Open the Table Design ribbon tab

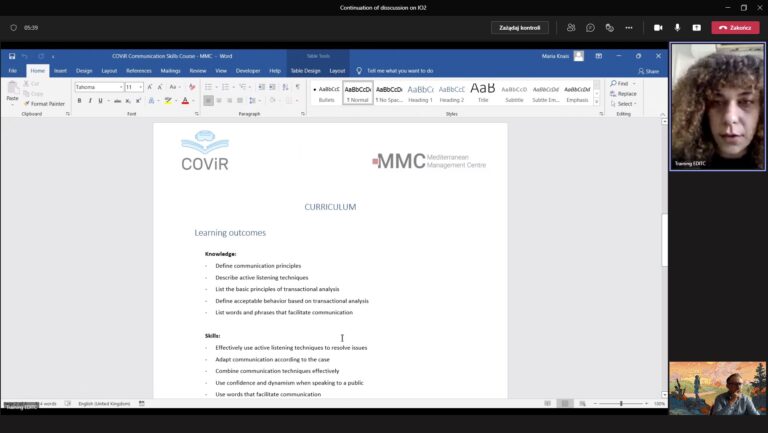(305, 71)
